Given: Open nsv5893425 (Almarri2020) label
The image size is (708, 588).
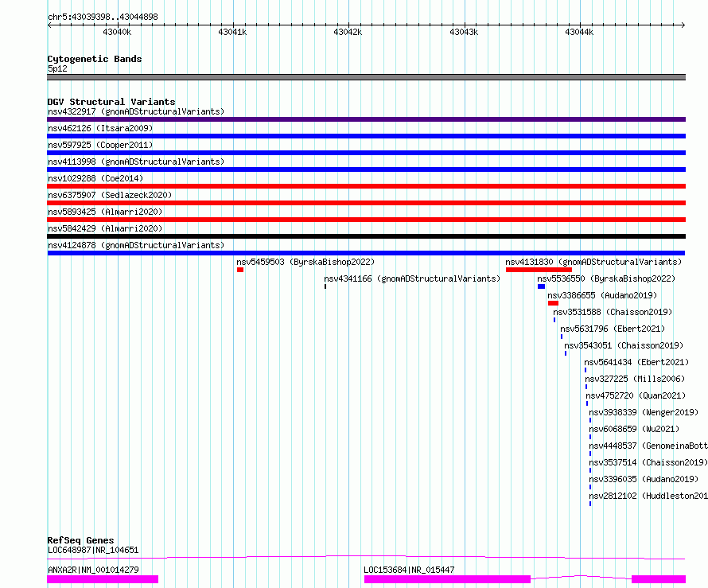Looking at the screenshot, I should click(x=105, y=212).
